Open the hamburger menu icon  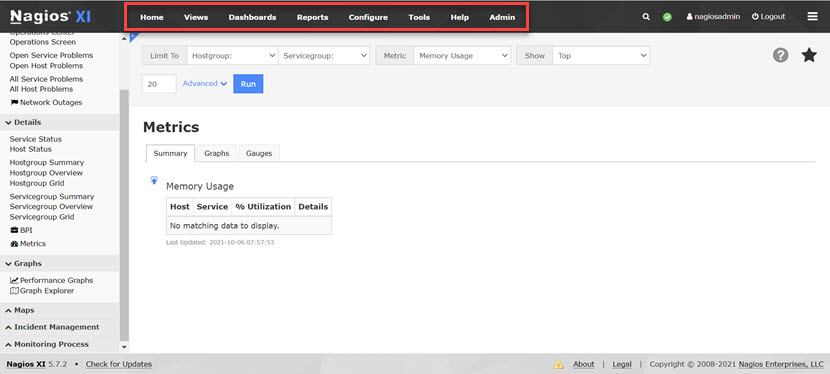[813, 17]
